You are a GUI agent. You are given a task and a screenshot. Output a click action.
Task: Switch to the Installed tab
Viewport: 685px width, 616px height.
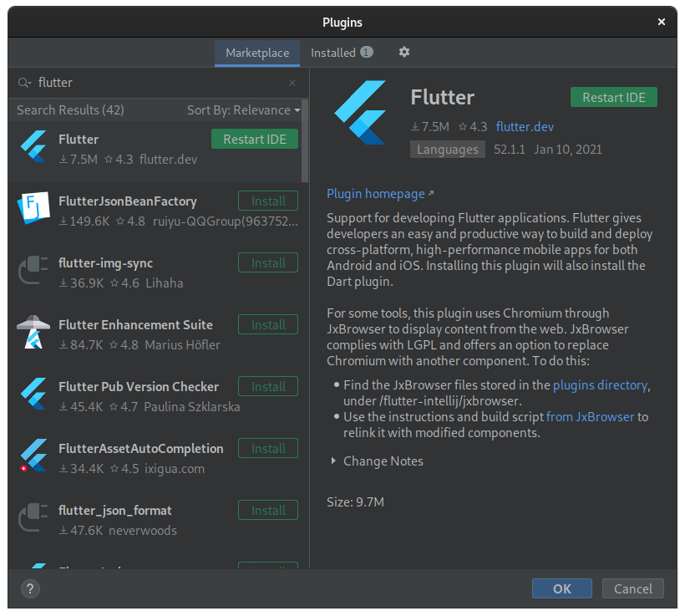click(x=342, y=53)
